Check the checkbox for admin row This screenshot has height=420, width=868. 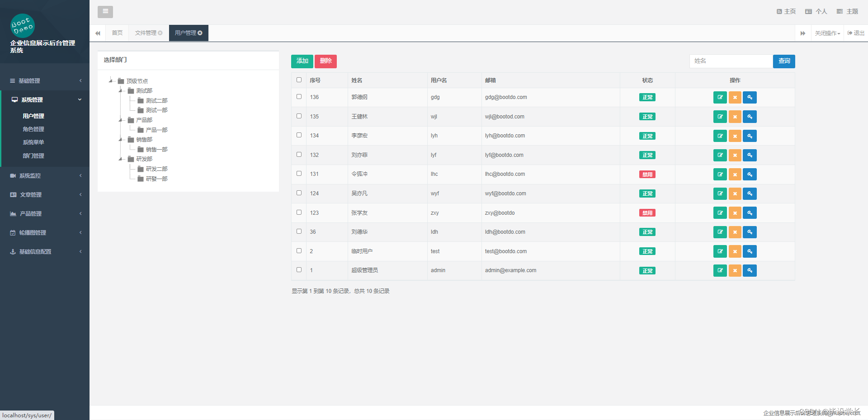[299, 270]
